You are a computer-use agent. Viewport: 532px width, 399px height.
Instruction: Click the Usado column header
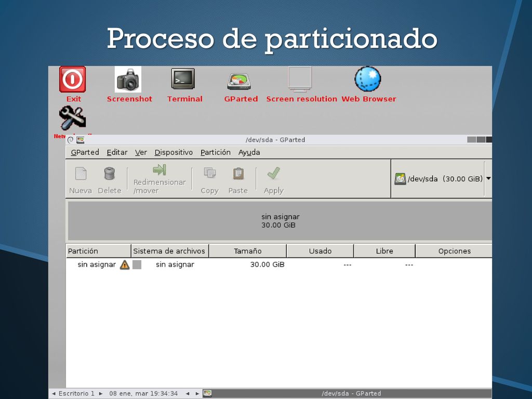pos(320,251)
